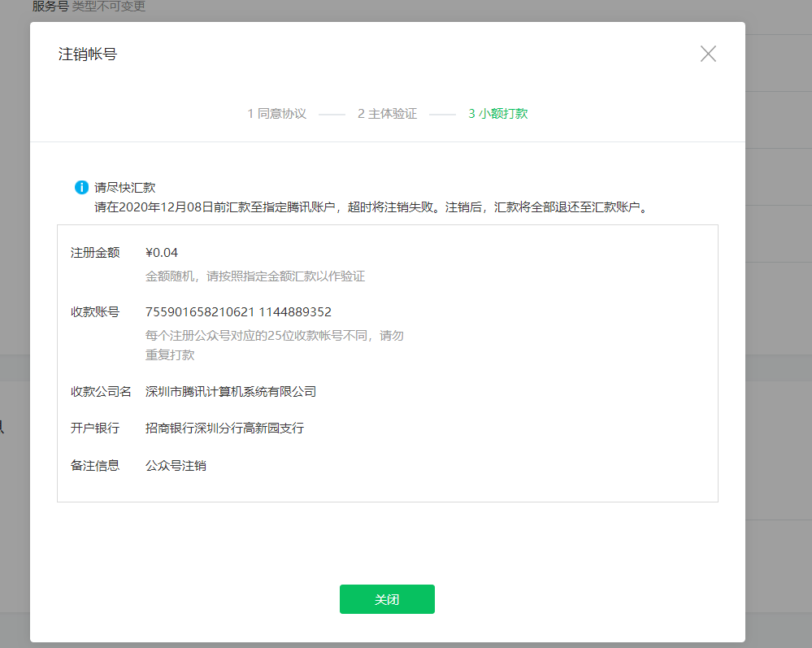Click bank name 招商银行深圳分行高新园支行
812x648 pixels.
(x=225, y=428)
